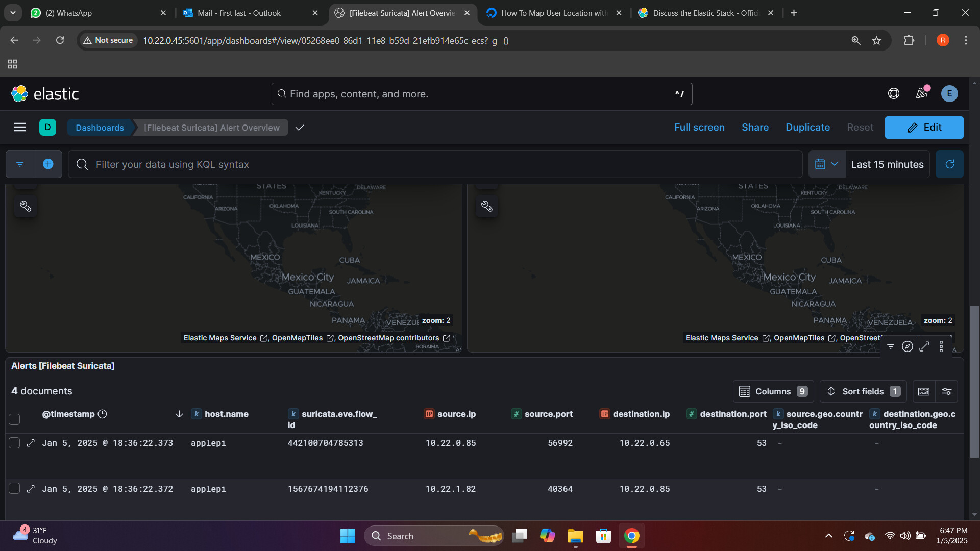The height and width of the screenshot is (551, 980).
Task: Click the refresh query button
Action: (x=949, y=164)
